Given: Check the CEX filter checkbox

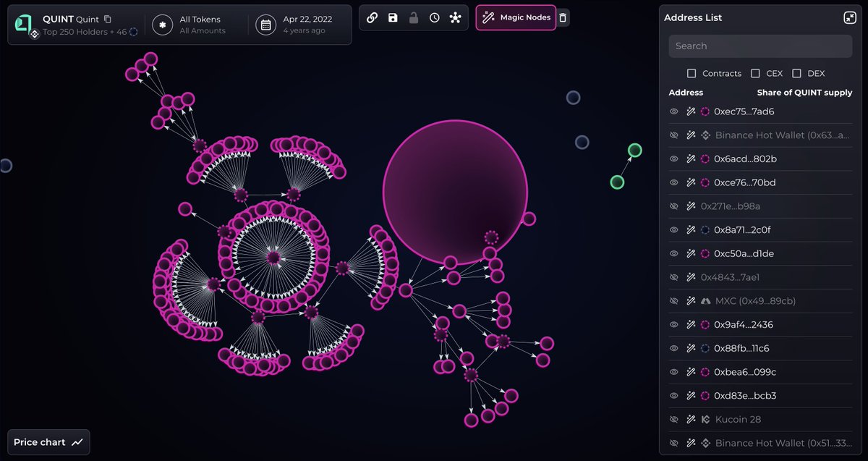Looking at the screenshot, I should click(x=755, y=73).
